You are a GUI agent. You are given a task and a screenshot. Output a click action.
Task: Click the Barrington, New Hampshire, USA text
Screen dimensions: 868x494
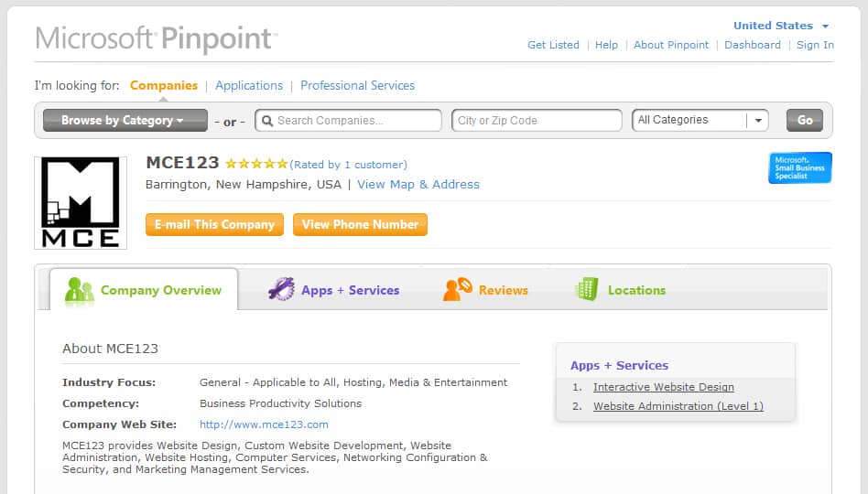click(244, 184)
